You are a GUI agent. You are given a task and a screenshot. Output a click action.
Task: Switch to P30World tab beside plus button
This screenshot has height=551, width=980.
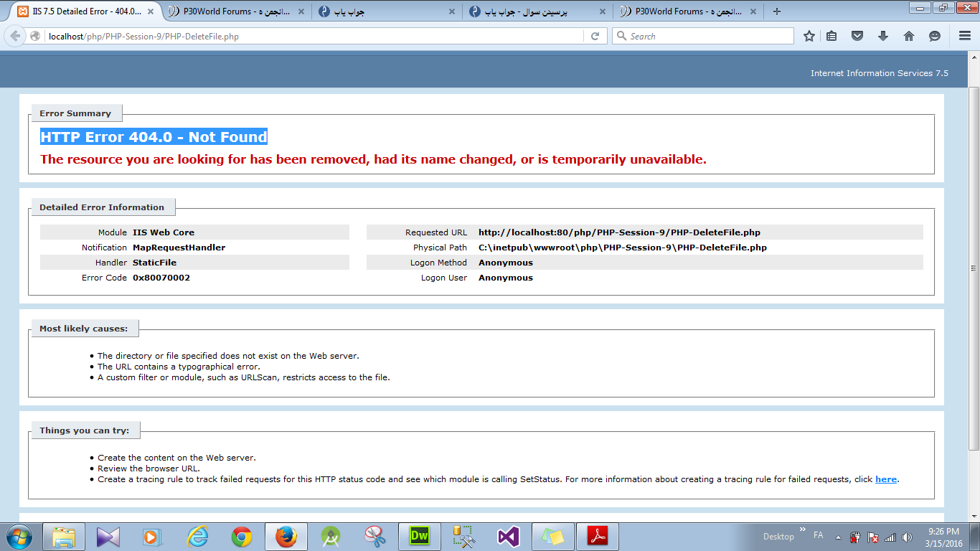coord(689,11)
